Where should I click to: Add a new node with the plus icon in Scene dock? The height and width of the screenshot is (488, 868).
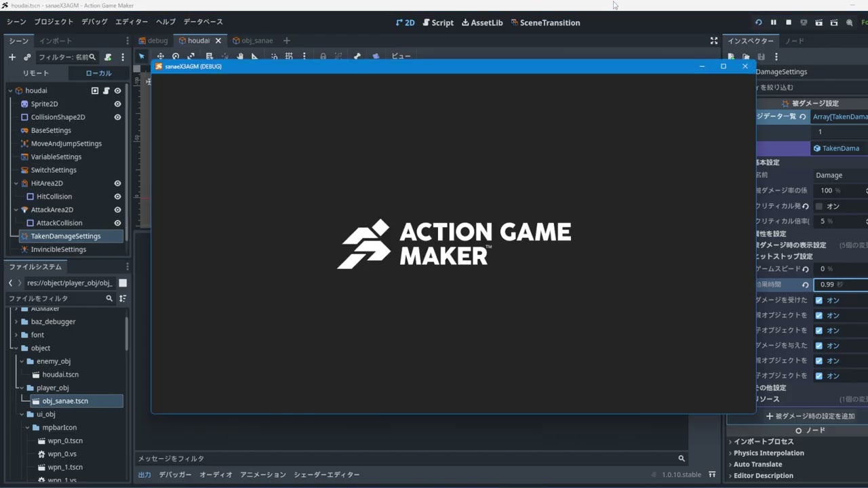[x=12, y=57]
